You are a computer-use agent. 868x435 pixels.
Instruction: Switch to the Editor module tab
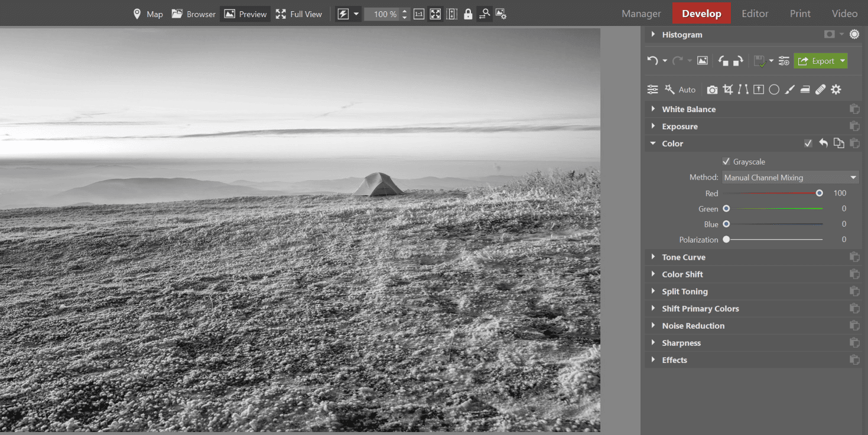pos(755,14)
